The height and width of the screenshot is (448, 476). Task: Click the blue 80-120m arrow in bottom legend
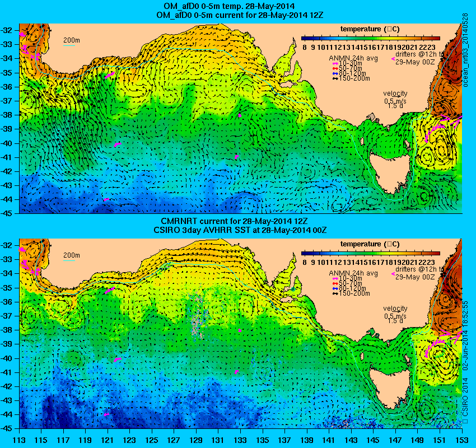click(335, 288)
